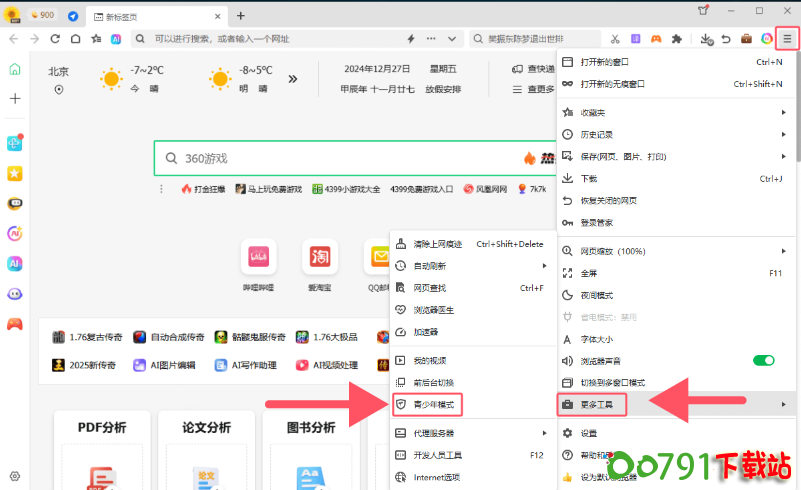The width and height of the screenshot is (801, 490).
Task: Click the PDF分析 card
Action: (x=102, y=428)
